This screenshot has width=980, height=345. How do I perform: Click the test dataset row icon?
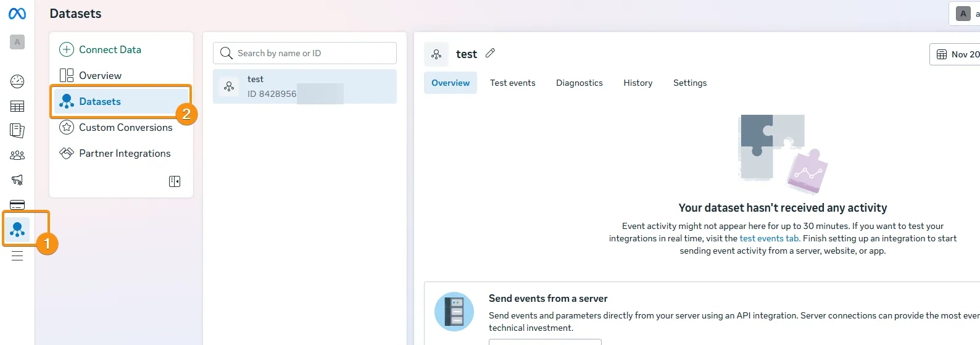coord(229,86)
